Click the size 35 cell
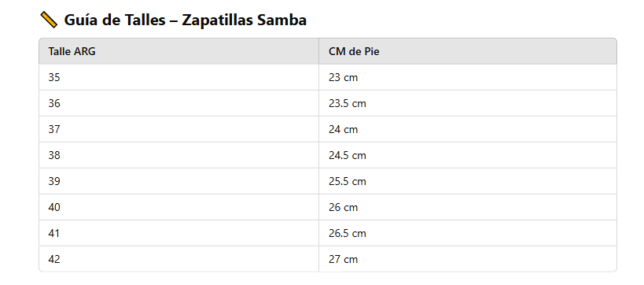Image resolution: width=644 pixels, height=285 pixels. 178,77
